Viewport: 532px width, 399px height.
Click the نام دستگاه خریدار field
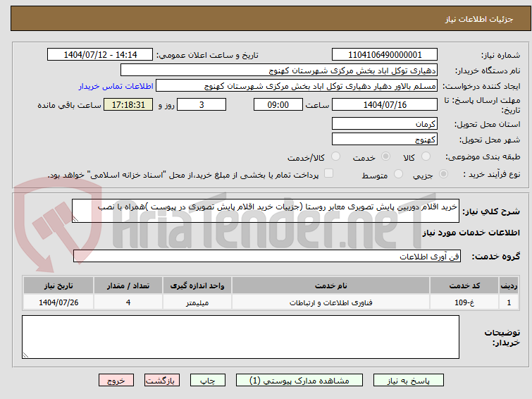point(279,70)
